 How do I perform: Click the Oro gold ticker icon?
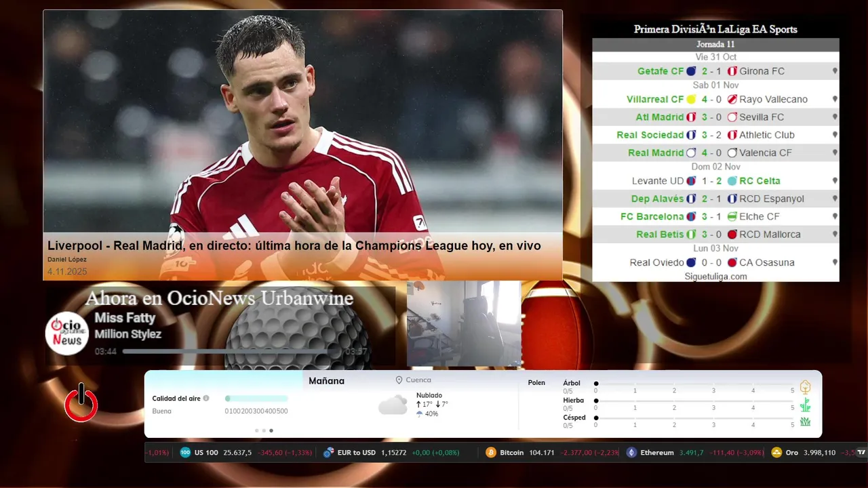776,453
